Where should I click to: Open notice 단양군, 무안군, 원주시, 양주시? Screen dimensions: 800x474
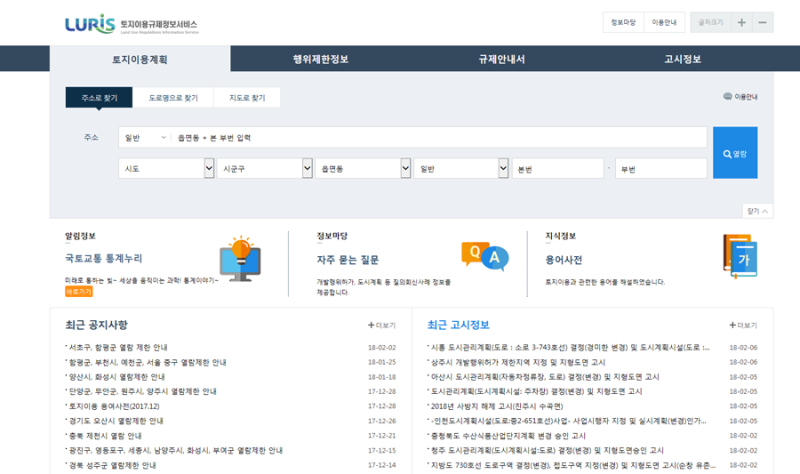[x=141, y=391]
